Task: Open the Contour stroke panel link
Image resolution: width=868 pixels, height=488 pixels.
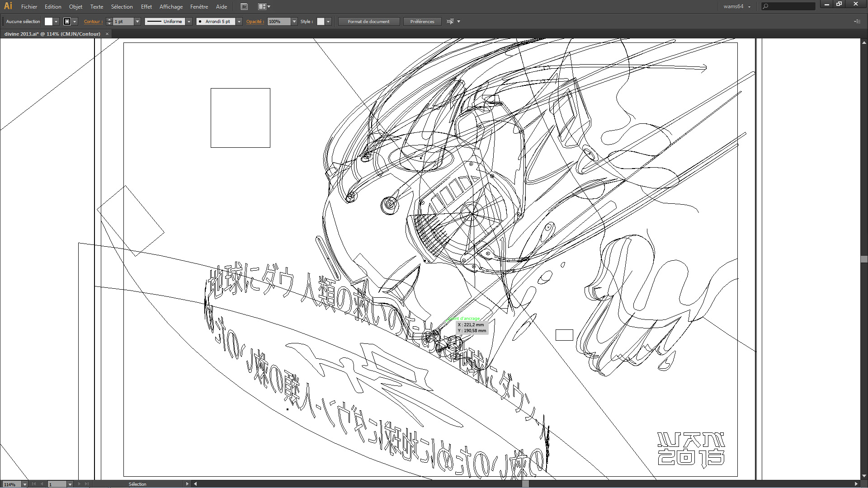Action: (x=92, y=21)
